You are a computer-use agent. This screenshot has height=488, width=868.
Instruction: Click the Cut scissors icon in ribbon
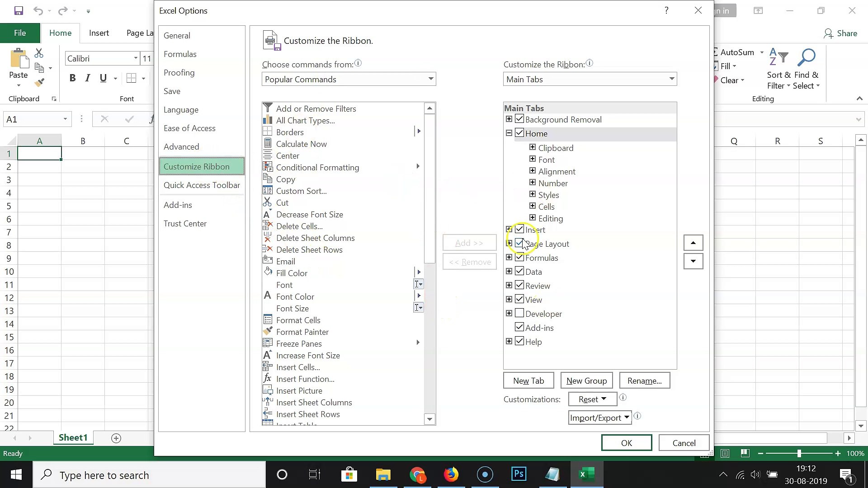[x=39, y=53]
